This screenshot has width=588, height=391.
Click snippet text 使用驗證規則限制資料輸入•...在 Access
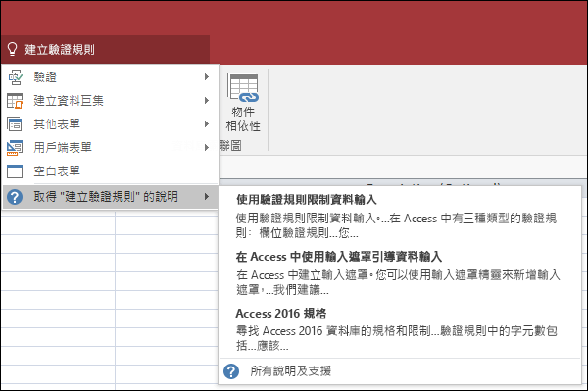(337, 219)
